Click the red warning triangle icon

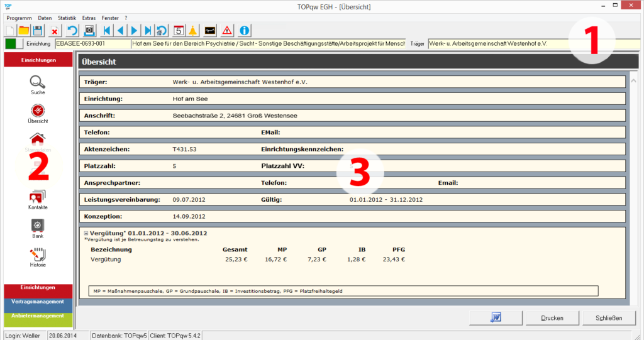(x=227, y=30)
